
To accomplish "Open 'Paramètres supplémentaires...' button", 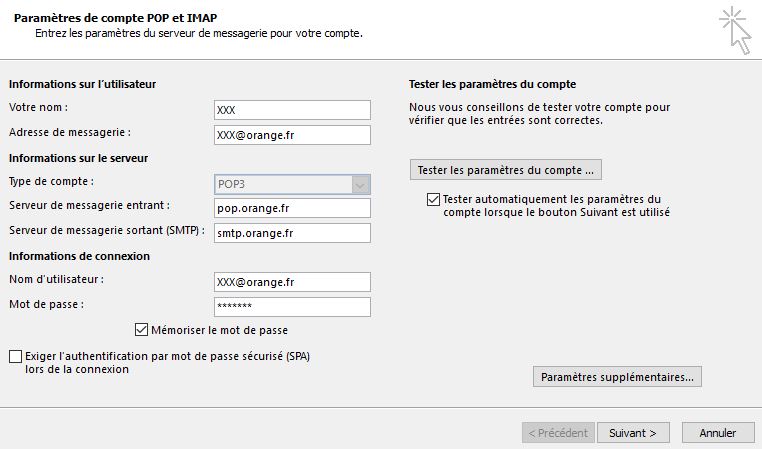I will click(x=617, y=377).
